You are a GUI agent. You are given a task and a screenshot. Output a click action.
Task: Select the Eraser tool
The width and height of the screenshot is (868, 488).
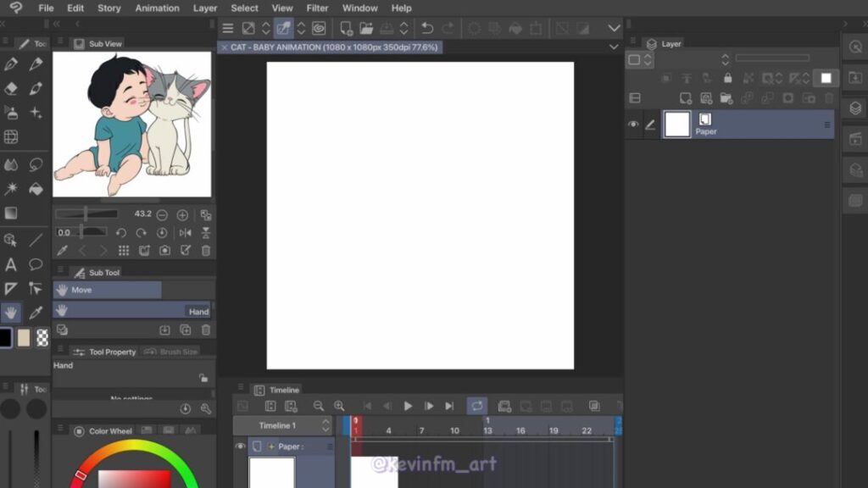tap(11, 88)
